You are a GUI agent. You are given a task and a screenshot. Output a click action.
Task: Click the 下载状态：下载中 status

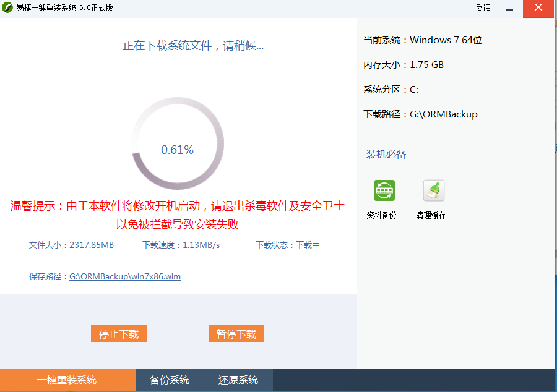[x=288, y=245]
